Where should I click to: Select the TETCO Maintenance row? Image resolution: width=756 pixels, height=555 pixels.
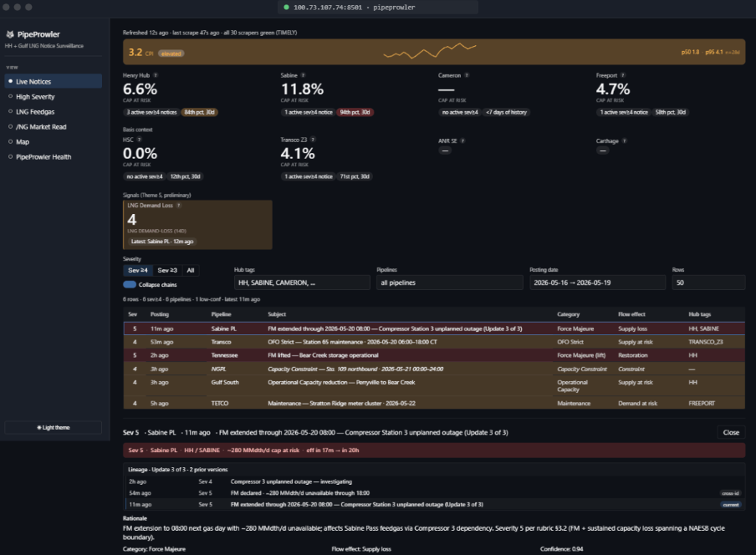pyautogui.click(x=434, y=403)
